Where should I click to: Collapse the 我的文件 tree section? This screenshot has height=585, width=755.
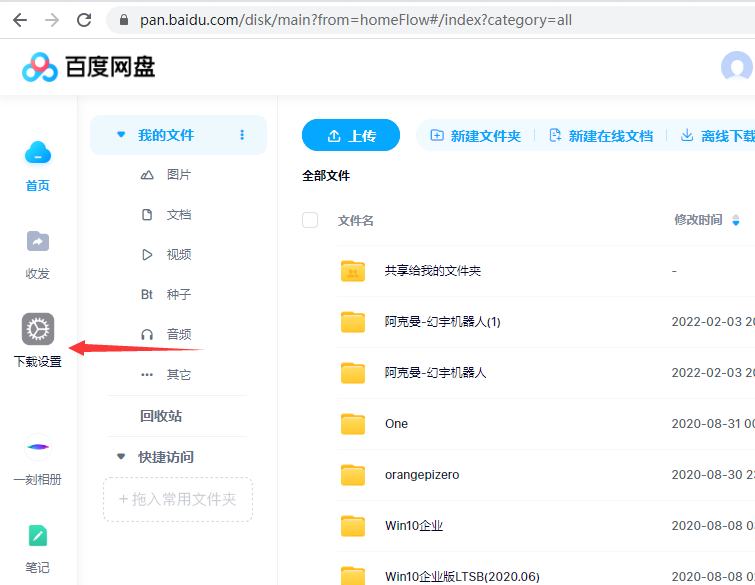click(x=121, y=135)
